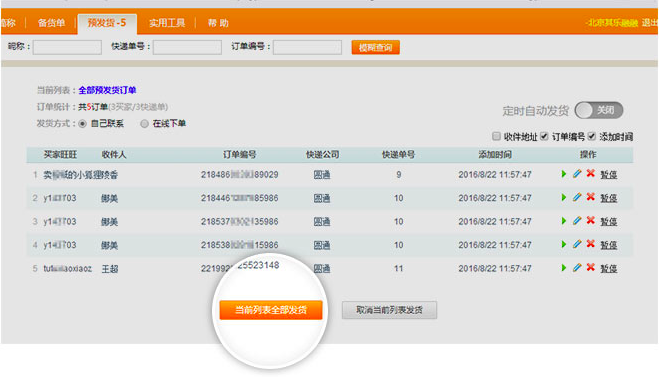This screenshot has width=659, height=377.
Task: Click order number ending 135986
Action: click(240, 222)
